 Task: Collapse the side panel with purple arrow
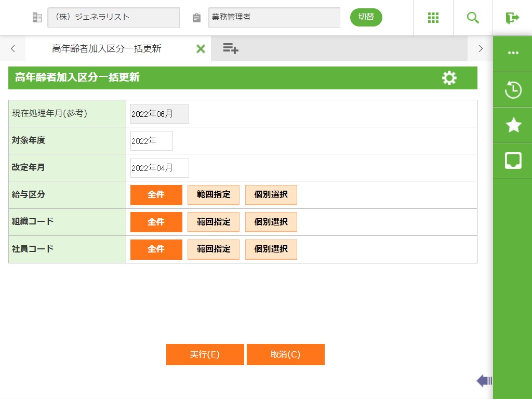(x=484, y=381)
